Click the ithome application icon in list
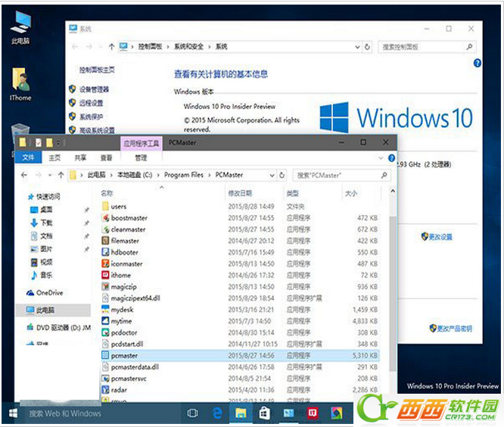This screenshot has height=427, width=504. (x=105, y=276)
